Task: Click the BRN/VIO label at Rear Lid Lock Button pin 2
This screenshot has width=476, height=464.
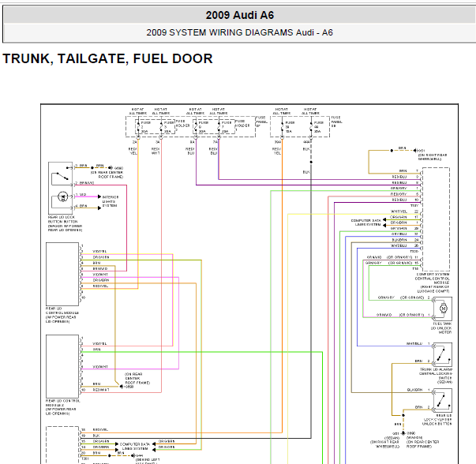Action: pos(87,183)
